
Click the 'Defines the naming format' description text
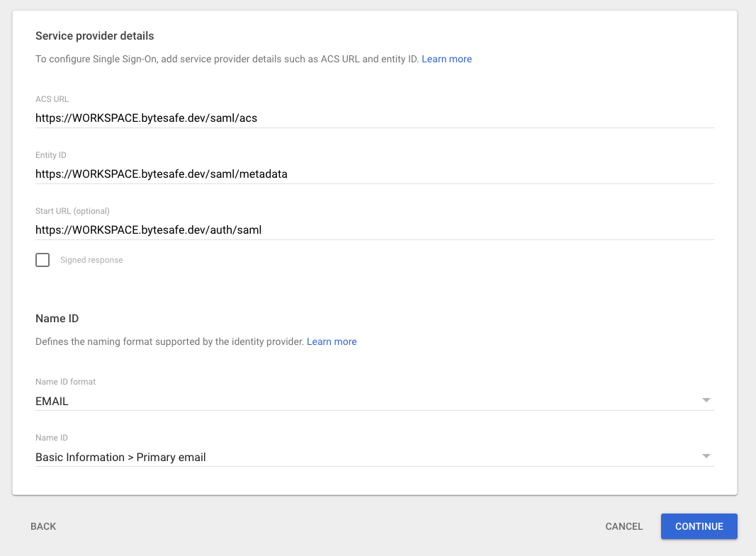pyautogui.click(x=170, y=341)
